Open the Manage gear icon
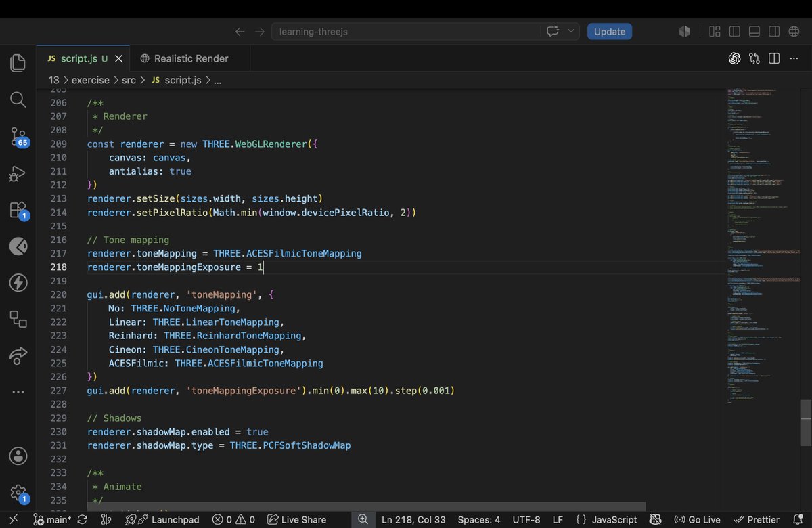812x528 pixels. coord(18,493)
